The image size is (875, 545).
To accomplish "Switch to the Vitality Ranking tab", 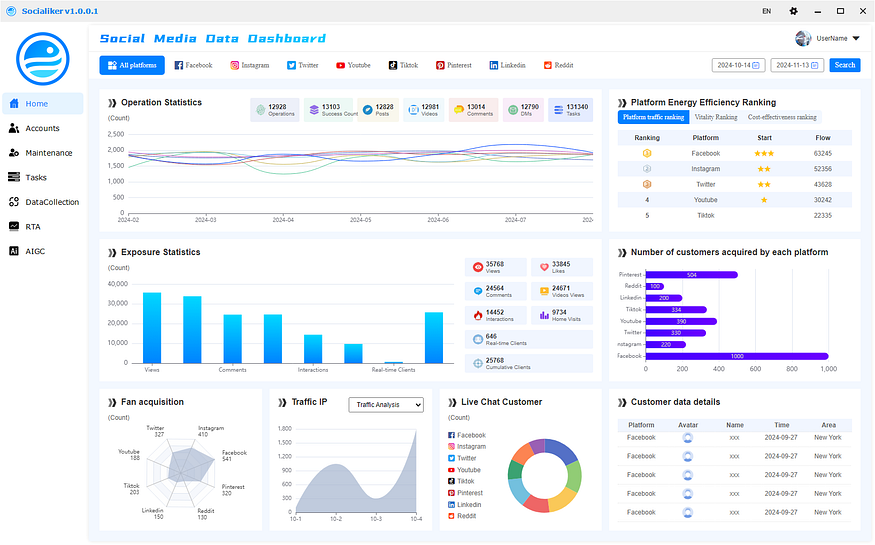I will click(716, 117).
